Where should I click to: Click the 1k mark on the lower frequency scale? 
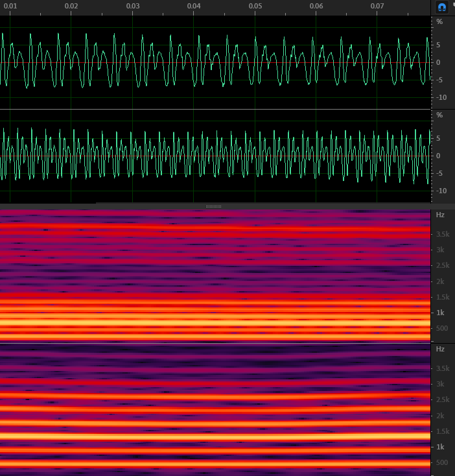pos(440,447)
